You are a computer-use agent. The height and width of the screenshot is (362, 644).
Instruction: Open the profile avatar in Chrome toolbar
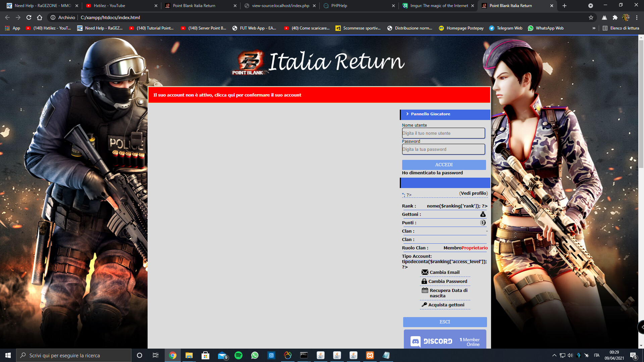(626, 17)
